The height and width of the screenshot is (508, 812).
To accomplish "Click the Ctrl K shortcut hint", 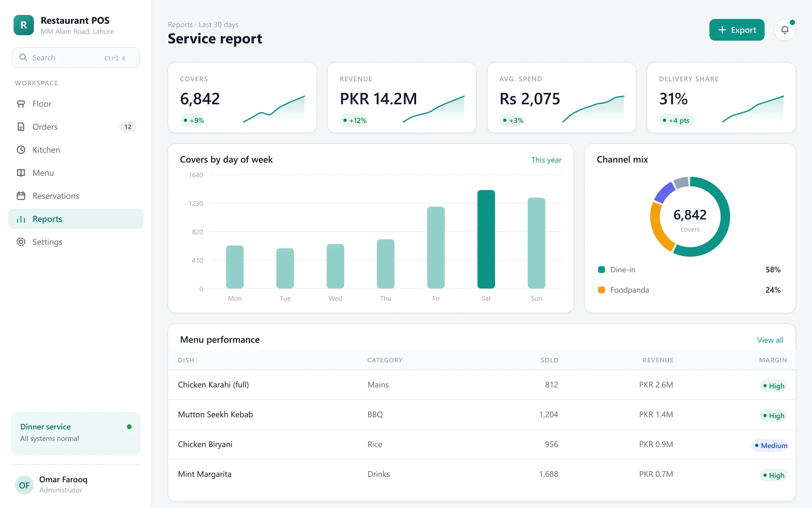I will [115, 58].
